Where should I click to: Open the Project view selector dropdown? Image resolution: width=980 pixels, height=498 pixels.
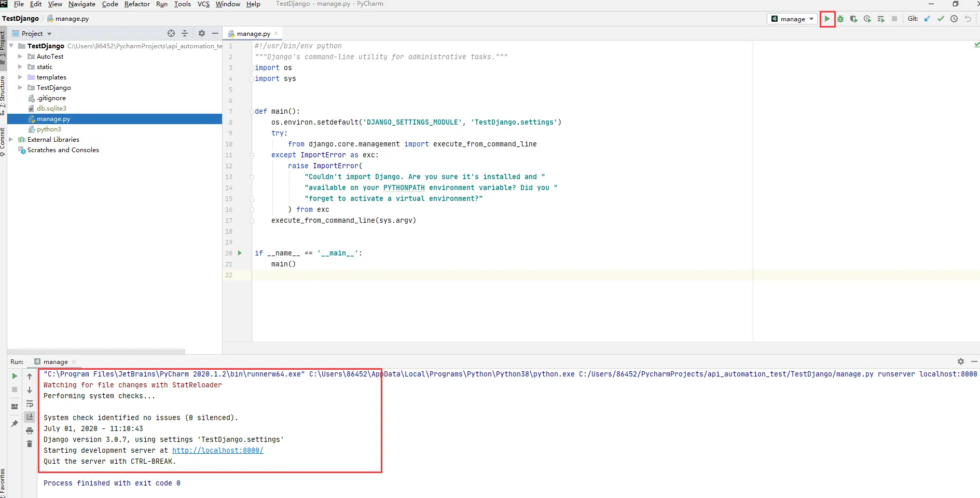36,33
